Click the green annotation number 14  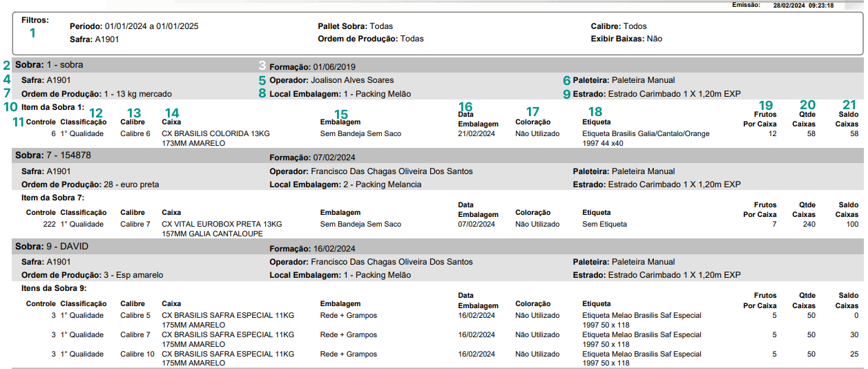(171, 113)
